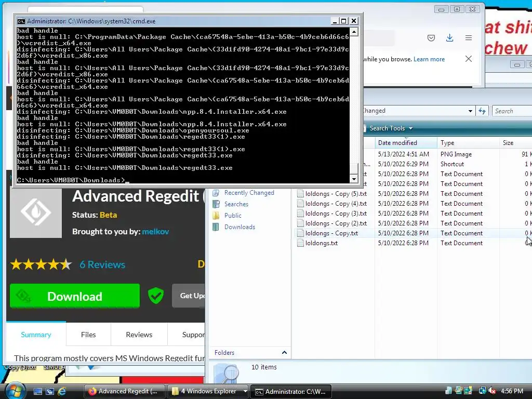Select file loldongs.txt
The width and height of the screenshot is (532, 399).
[321, 243]
